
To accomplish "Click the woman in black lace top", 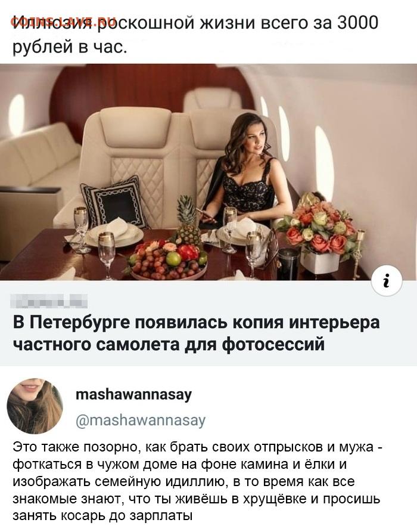I will tap(248, 169).
